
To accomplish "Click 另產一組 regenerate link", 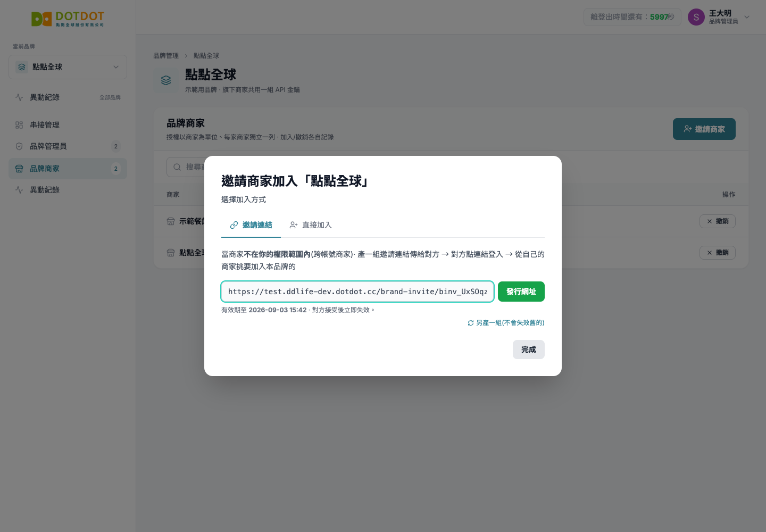I will (x=506, y=323).
